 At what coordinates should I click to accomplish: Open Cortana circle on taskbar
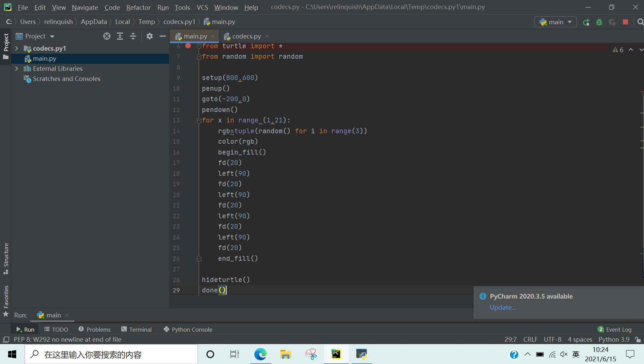pyautogui.click(x=210, y=354)
